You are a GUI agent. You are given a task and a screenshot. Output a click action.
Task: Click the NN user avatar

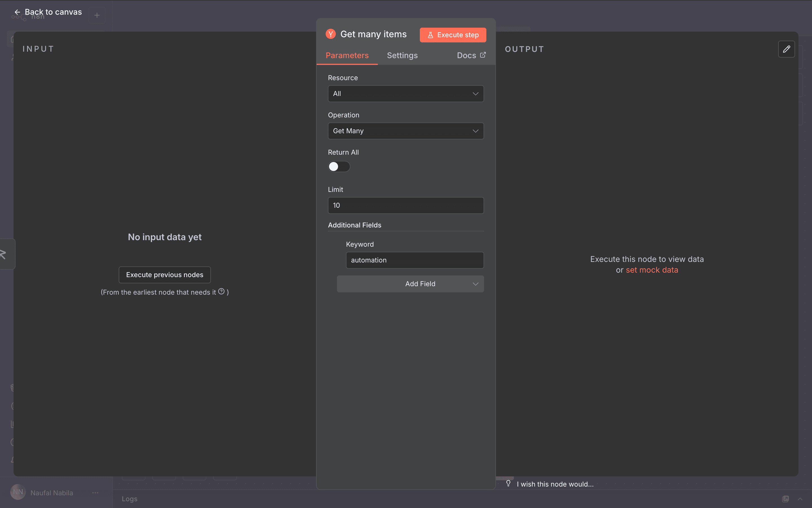point(18,492)
